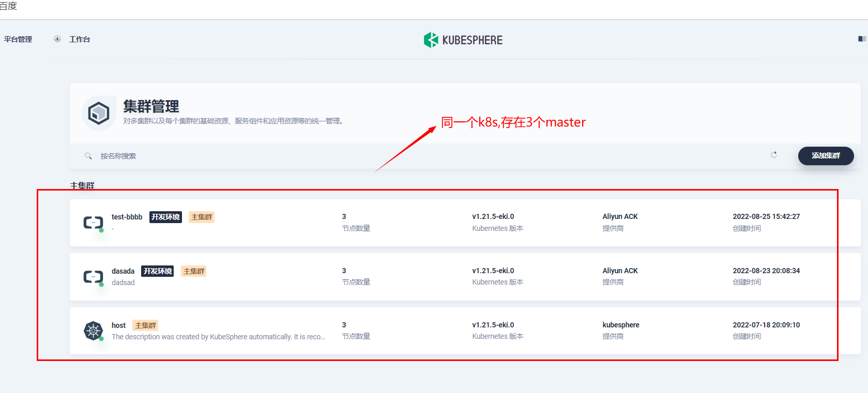
Task: Open the test-bbbb cluster
Action: [127, 217]
